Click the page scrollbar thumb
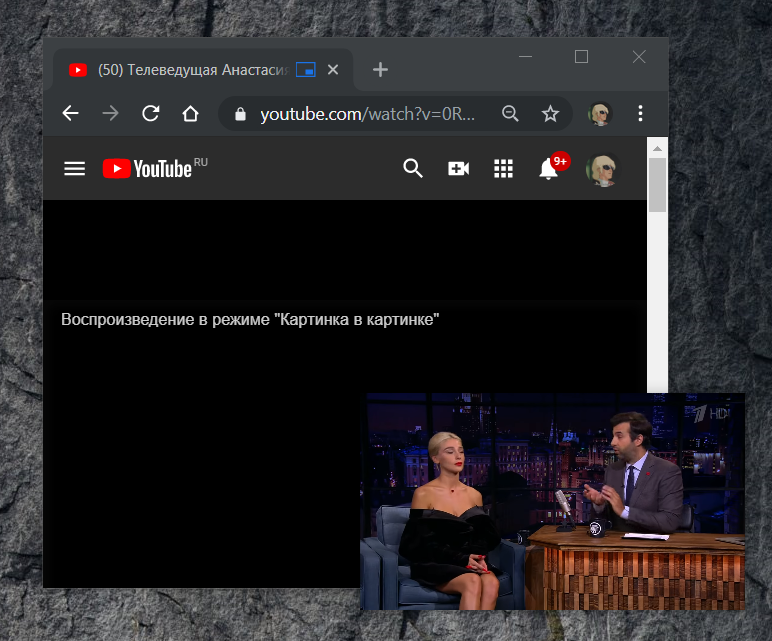 pyautogui.click(x=657, y=185)
